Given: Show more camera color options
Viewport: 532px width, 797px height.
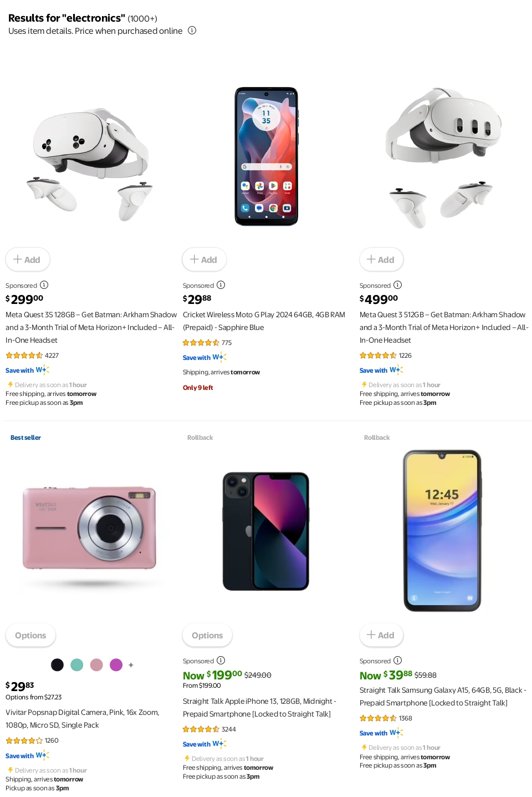Looking at the screenshot, I should click(x=131, y=665).
